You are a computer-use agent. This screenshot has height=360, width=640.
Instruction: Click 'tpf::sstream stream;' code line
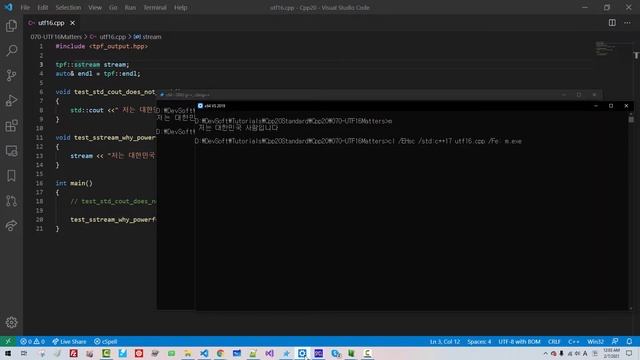92,64
